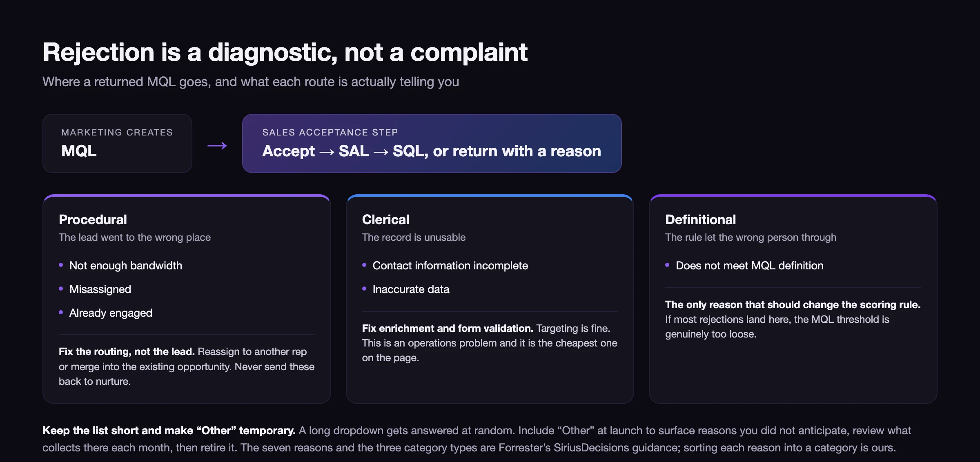980x462 pixels.
Task: Click The lead went to wrong place
Action: click(135, 237)
